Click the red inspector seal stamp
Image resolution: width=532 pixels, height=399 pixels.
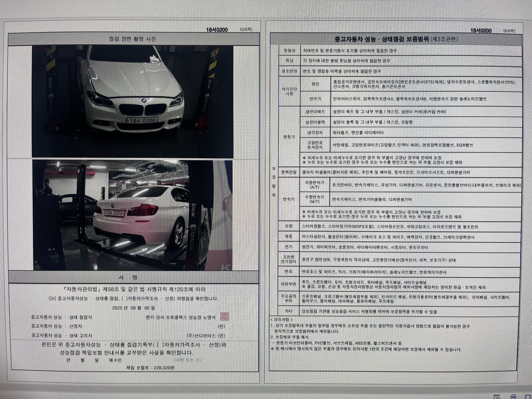click(x=224, y=317)
